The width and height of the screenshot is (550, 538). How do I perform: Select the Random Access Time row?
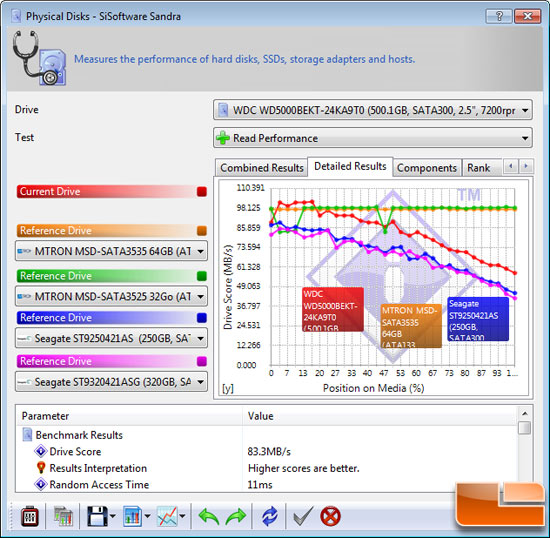click(x=266, y=484)
